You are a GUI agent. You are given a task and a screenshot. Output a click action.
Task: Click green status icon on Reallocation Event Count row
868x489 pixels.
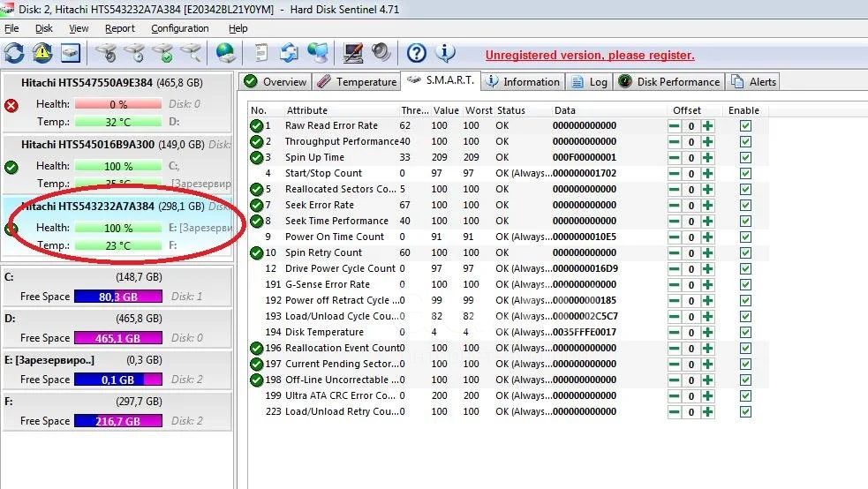256,349
